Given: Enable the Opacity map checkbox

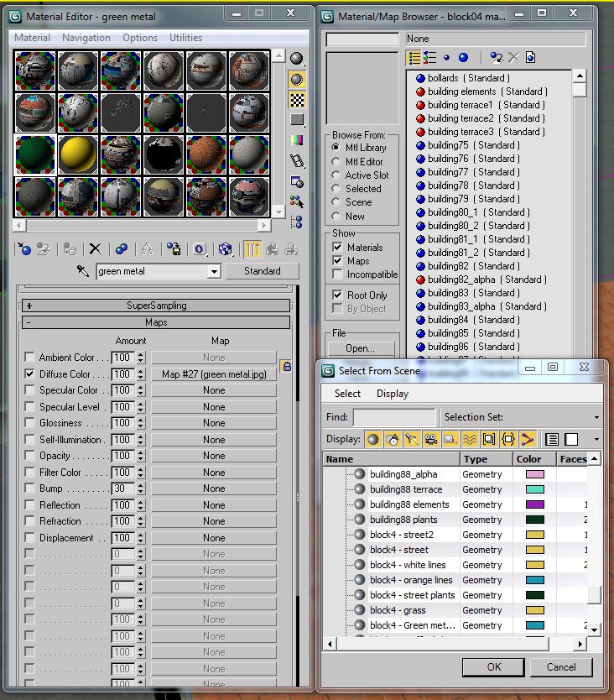Looking at the screenshot, I should pos(29,456).
